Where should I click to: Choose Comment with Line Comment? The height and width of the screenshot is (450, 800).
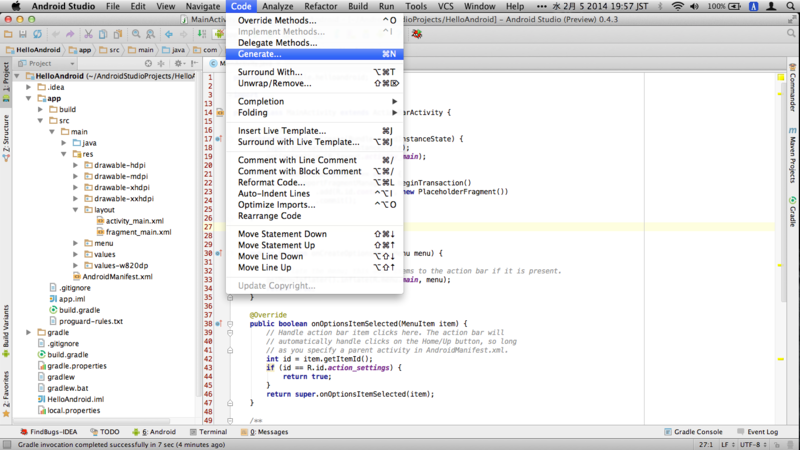pyautogui.click(x=314, y=160)
